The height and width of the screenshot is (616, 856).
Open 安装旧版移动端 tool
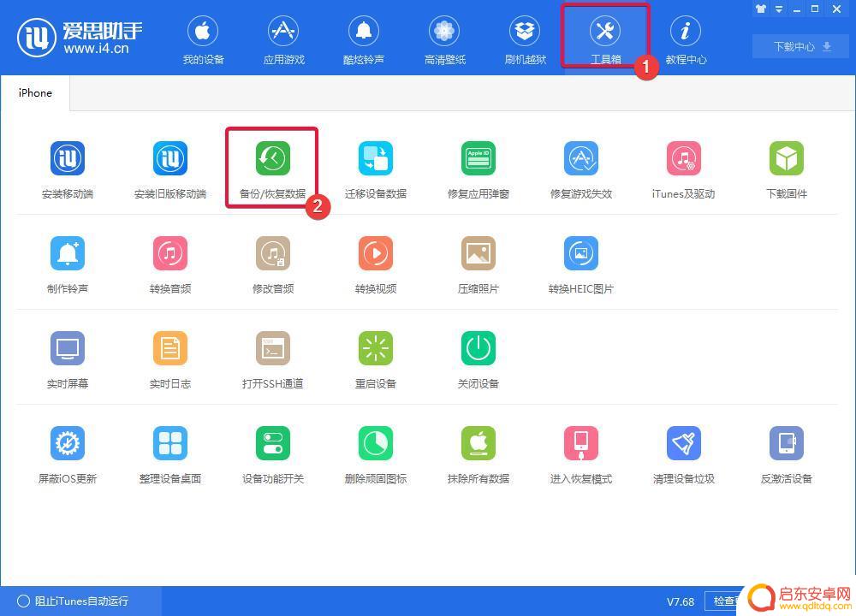coord(170,169)
